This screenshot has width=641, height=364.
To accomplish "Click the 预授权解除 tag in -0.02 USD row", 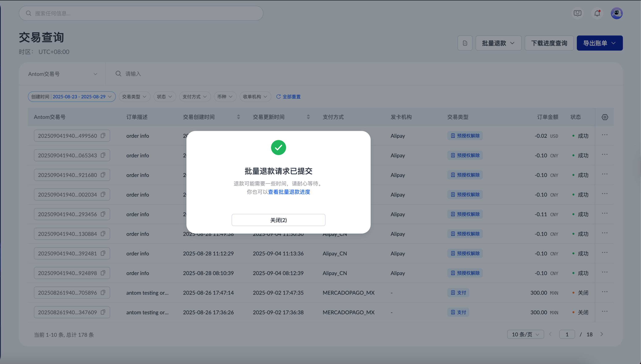I will click(465, 136).
